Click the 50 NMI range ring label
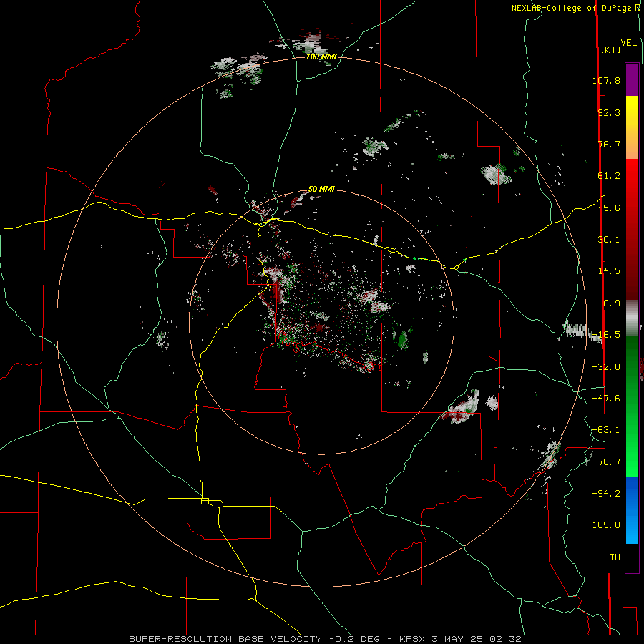644x644 pixels. point(321,189)
